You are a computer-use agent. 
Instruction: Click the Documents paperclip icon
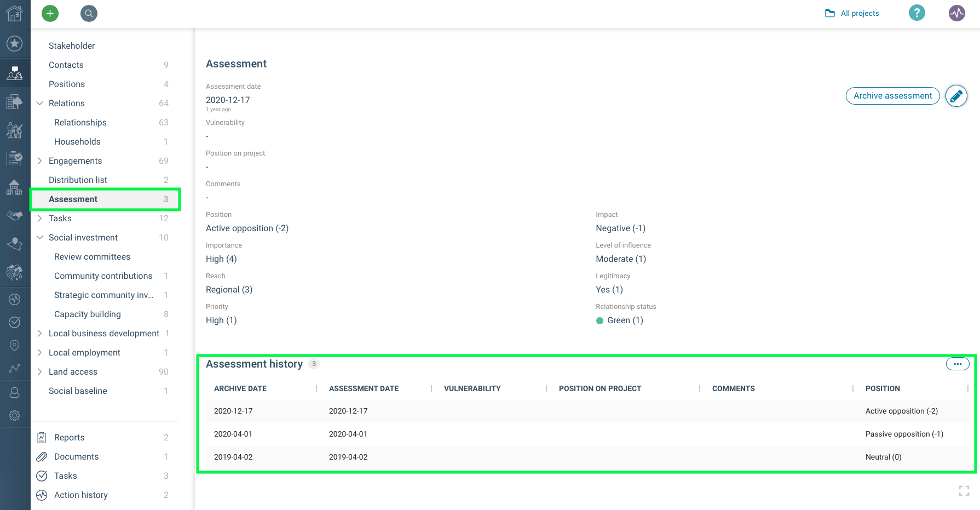42,457
